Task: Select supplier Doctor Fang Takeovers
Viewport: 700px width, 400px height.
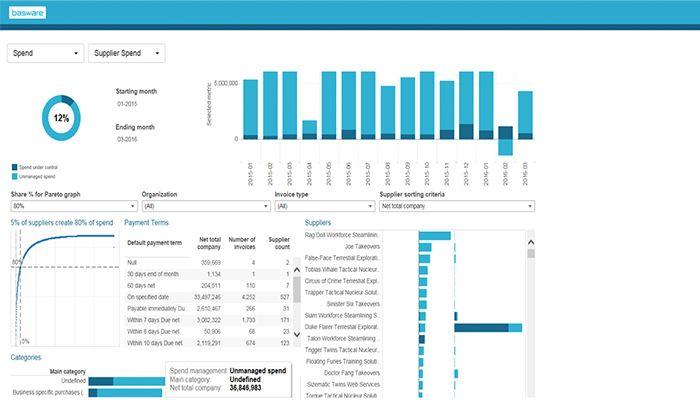Action: (352, 373)
